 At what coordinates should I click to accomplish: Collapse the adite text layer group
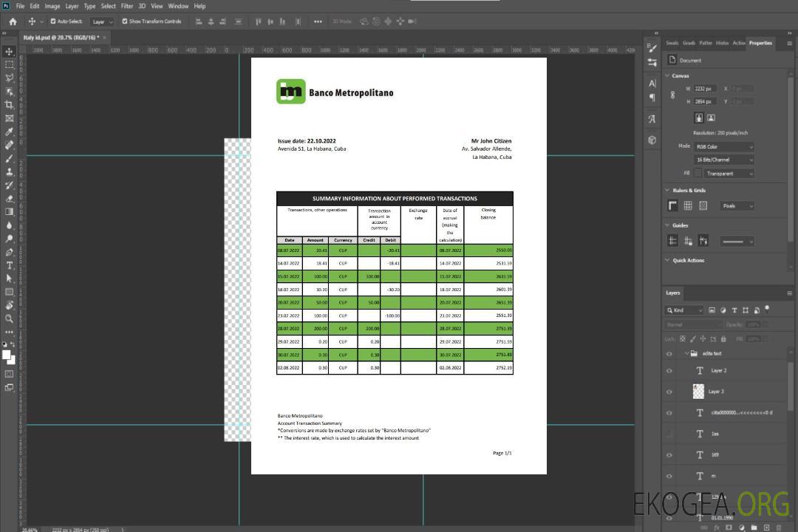[x=685, y=354]
